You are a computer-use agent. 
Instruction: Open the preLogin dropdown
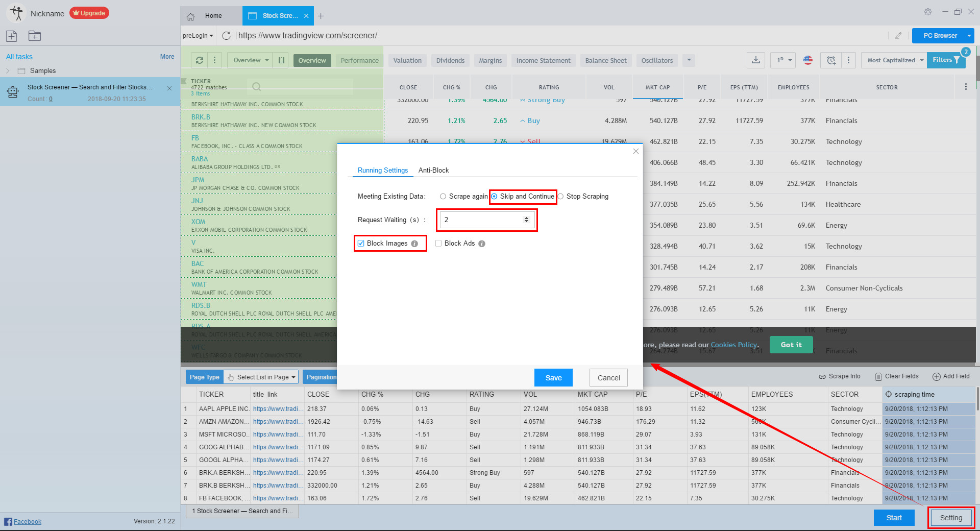click(x=198, y=36)
